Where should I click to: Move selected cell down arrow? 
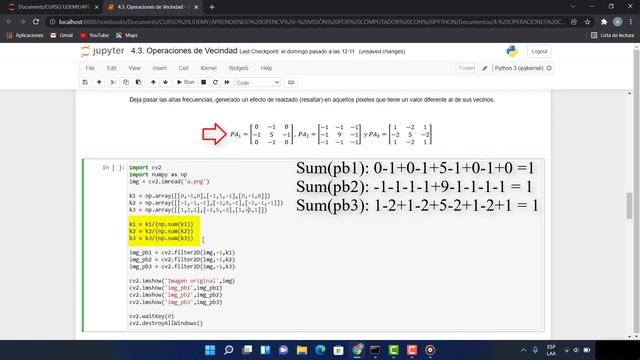click(x=165, y=82)
